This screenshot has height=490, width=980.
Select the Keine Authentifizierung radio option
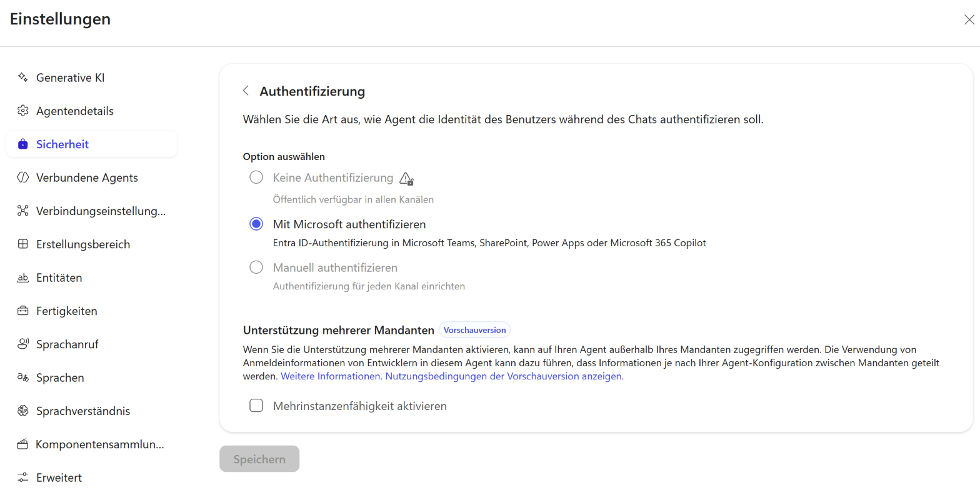point(256,177)
